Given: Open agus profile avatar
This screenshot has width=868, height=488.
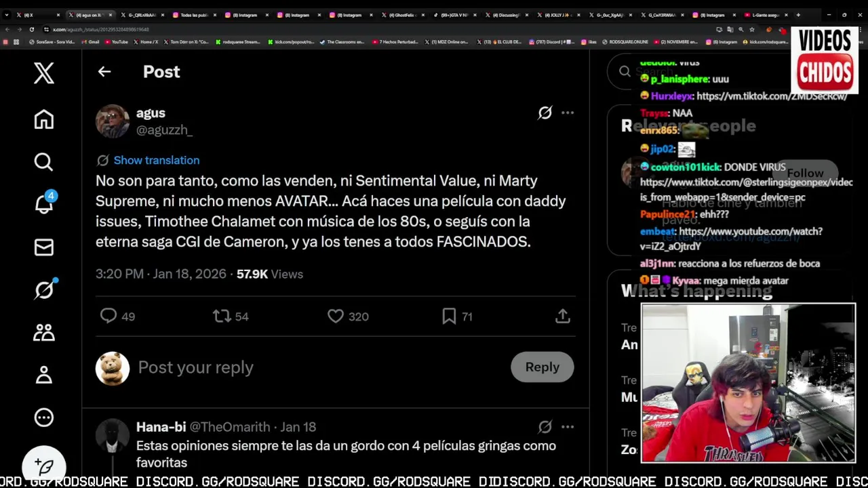Looking at the screenshot, I should tap(112, 121).
